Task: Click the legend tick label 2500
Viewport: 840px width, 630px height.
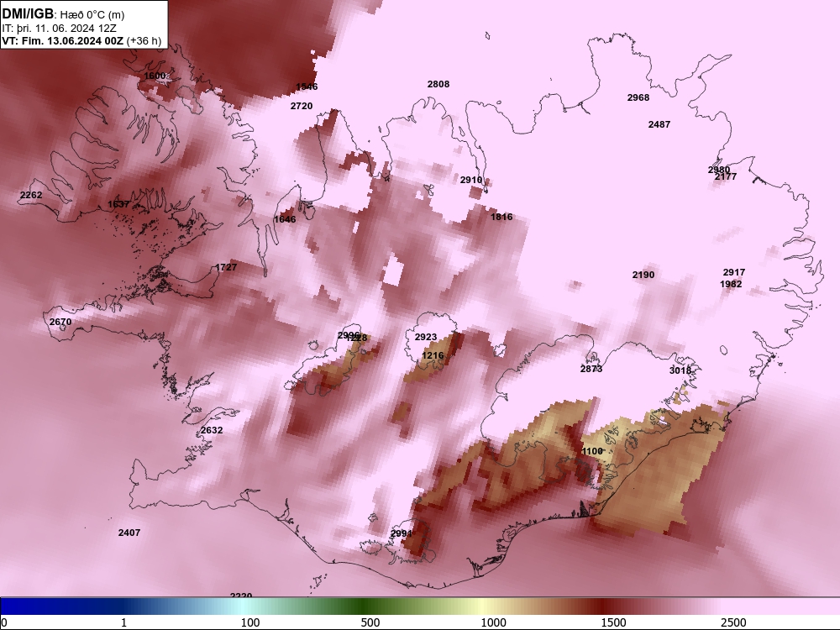Action: 733,622
